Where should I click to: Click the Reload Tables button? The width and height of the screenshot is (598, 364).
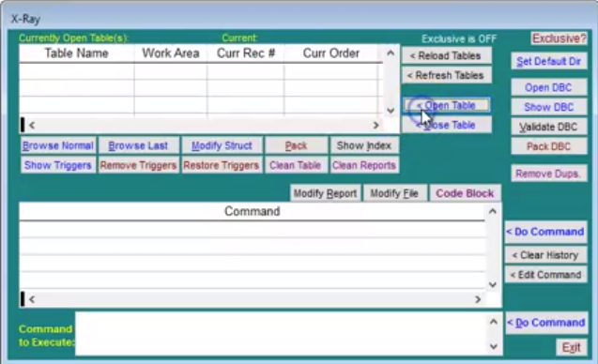click(x=446, y=55)
